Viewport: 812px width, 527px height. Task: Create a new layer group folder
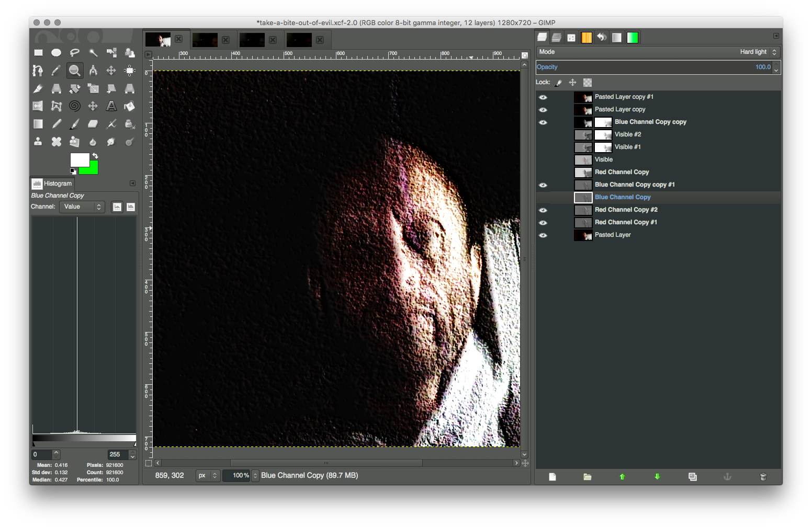[588, 477]
